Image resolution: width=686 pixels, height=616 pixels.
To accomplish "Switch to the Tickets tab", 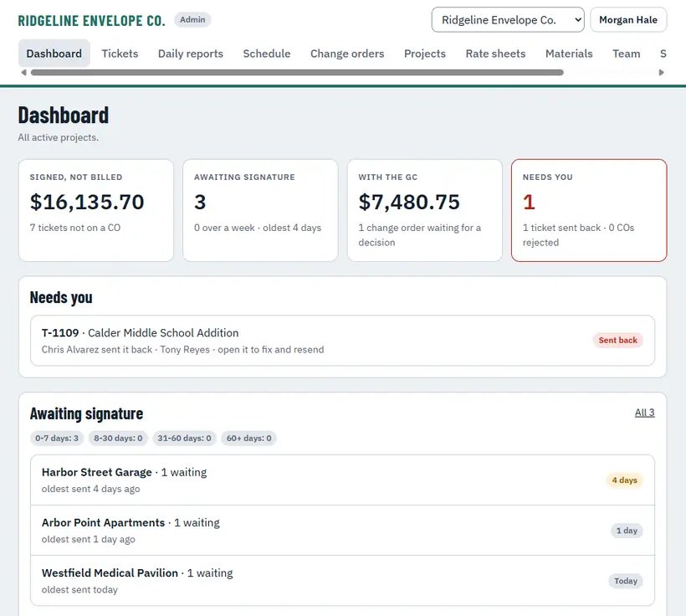I will [x=120, y=54].
